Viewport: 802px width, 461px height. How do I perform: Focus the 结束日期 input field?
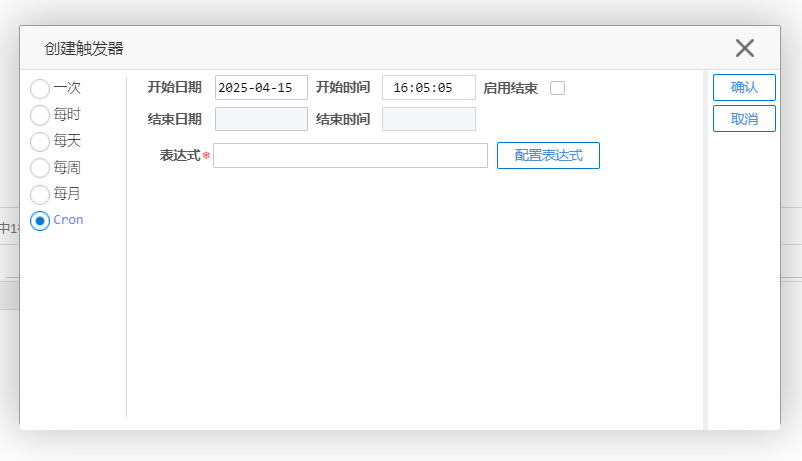[261, 119]
